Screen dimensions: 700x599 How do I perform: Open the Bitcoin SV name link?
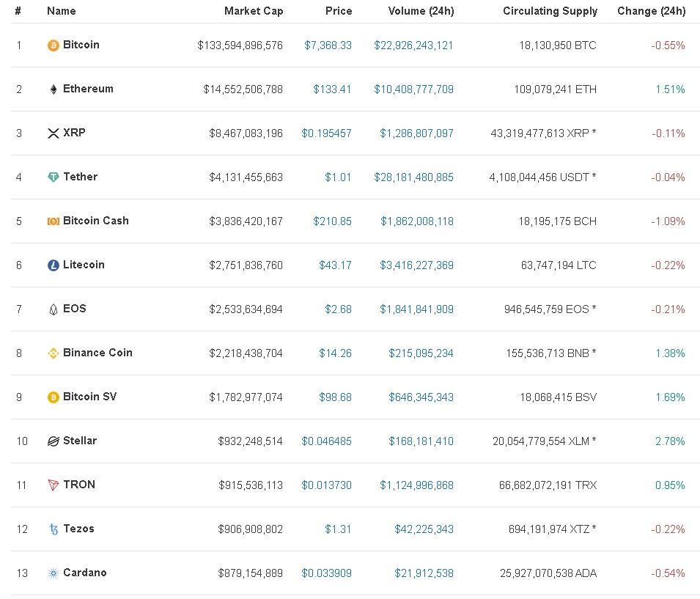tap(89, 397)
